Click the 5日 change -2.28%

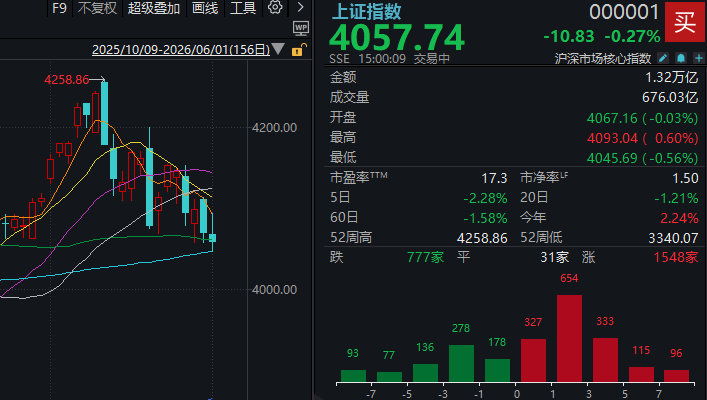coord(486,198)
